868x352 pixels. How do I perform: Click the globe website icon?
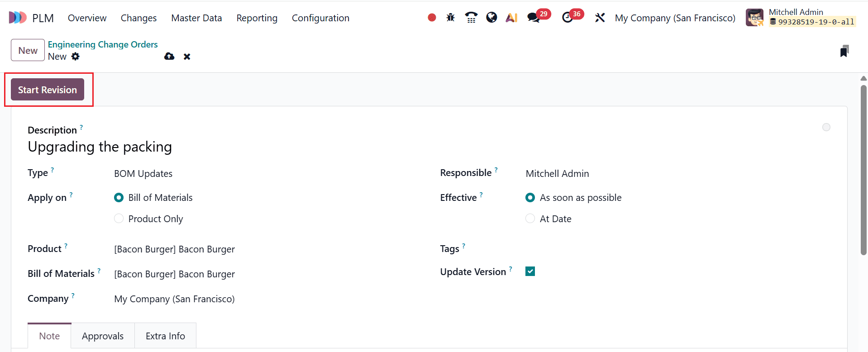(491, 17)
